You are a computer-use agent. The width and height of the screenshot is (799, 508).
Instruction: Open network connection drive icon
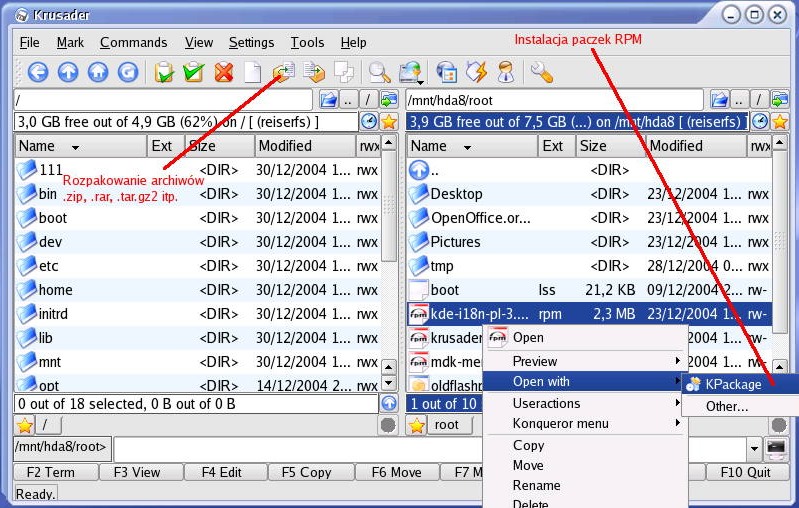[x=411, y=73]
